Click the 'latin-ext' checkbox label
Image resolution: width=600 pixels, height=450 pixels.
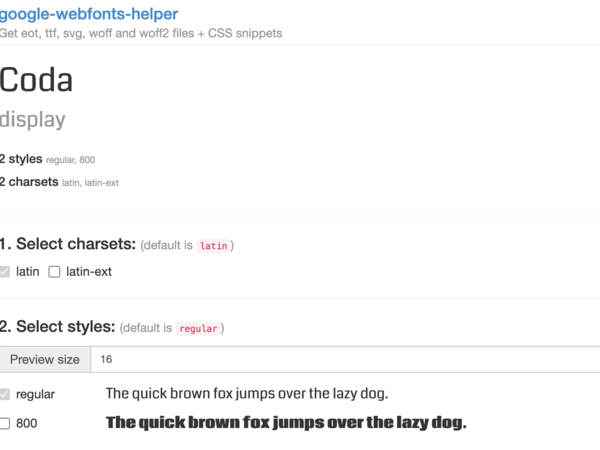tap(89, 271)
